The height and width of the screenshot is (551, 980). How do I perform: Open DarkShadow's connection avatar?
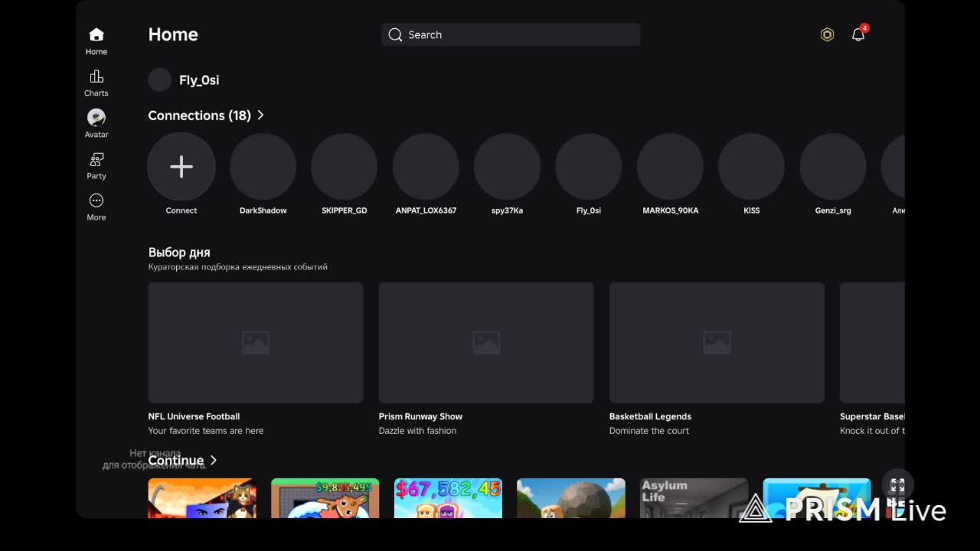coord(263,167)
